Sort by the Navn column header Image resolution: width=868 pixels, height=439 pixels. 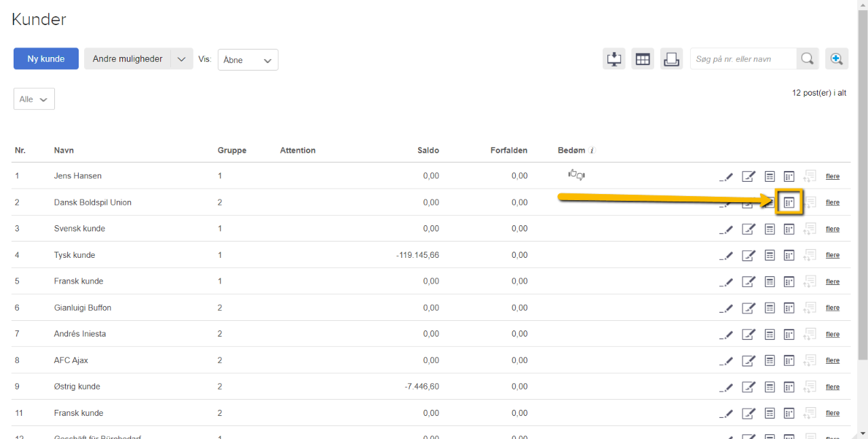click(x=64, y=151)
